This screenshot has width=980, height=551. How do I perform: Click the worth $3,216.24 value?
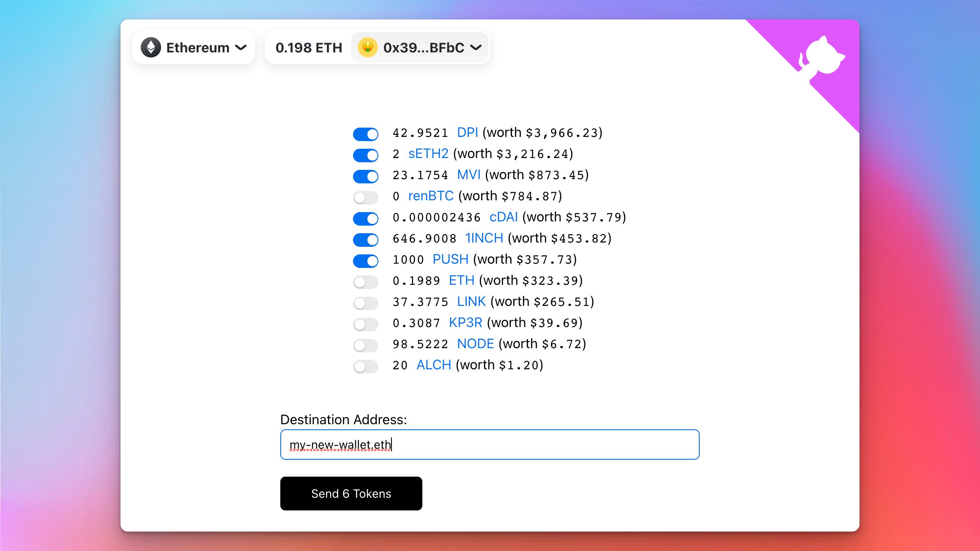pyautogui.click(x=513, y=154)
